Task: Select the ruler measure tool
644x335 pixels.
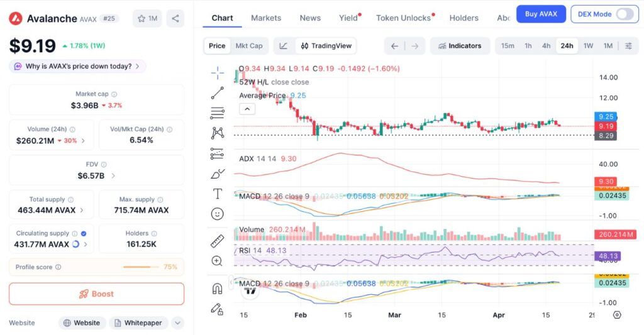Action: click(218, 241)
